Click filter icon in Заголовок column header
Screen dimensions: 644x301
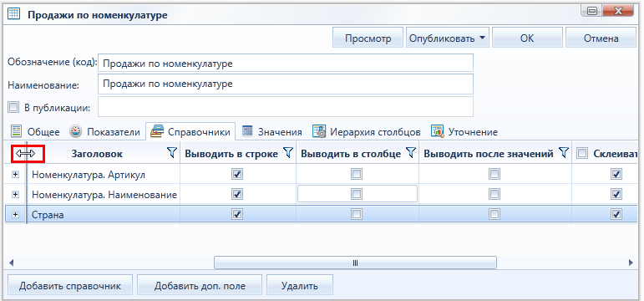(173, 153)
